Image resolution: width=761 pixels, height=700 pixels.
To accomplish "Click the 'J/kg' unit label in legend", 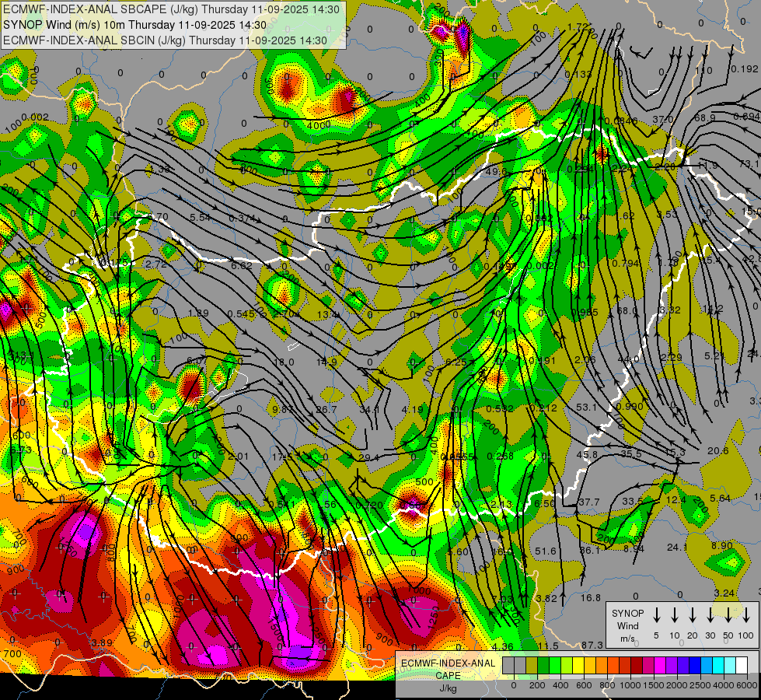I will pos(448,688).
